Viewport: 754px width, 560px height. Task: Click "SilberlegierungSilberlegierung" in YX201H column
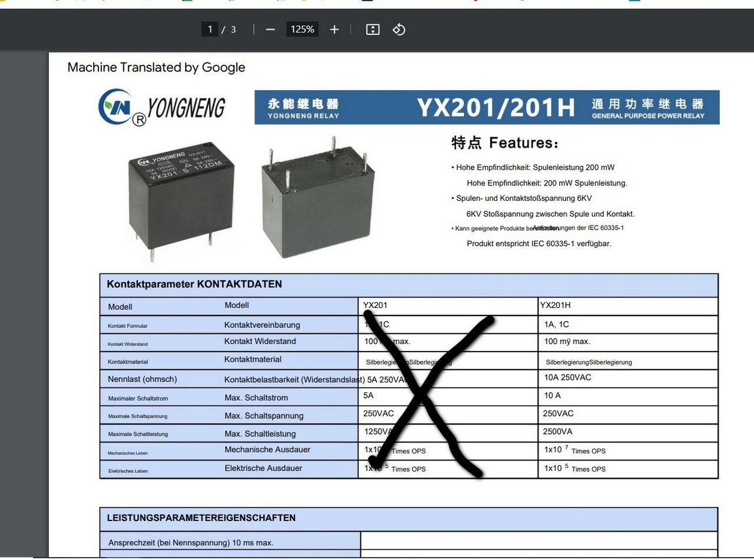click(588, 362)
